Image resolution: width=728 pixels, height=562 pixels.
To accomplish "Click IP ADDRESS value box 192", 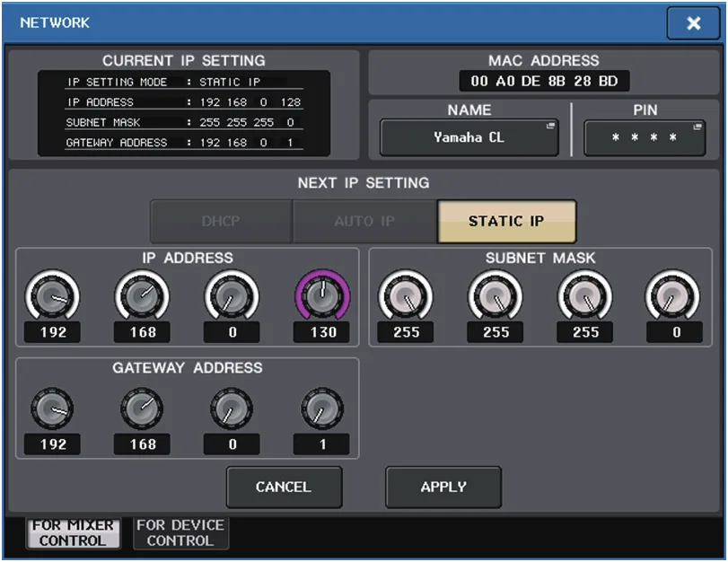I will point(52,332).
